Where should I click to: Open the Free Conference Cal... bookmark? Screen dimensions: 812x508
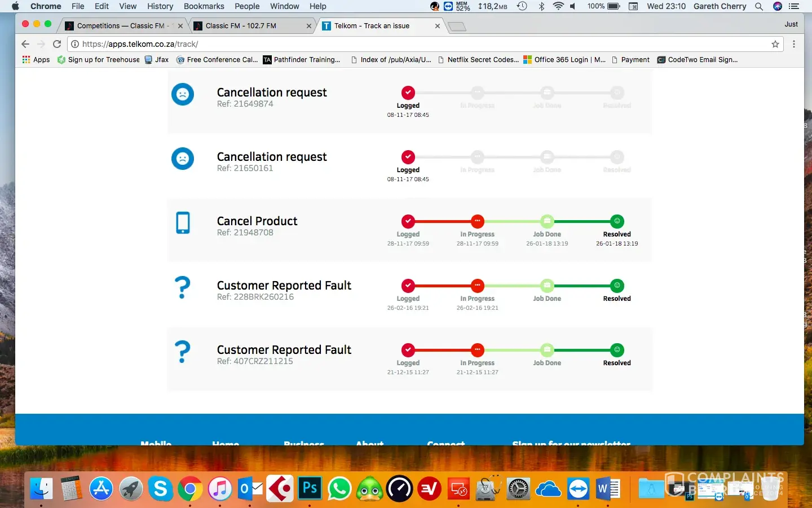click(217, 60)
